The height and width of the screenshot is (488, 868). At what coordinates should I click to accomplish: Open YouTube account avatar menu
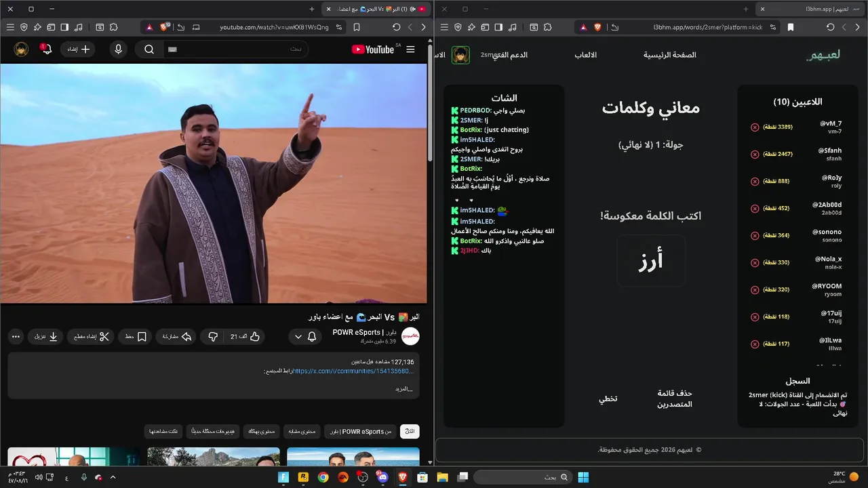tap(22, 49)
